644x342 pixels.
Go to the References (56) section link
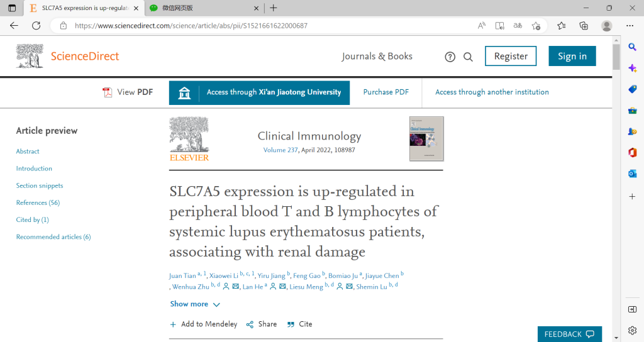pos(38,203)
